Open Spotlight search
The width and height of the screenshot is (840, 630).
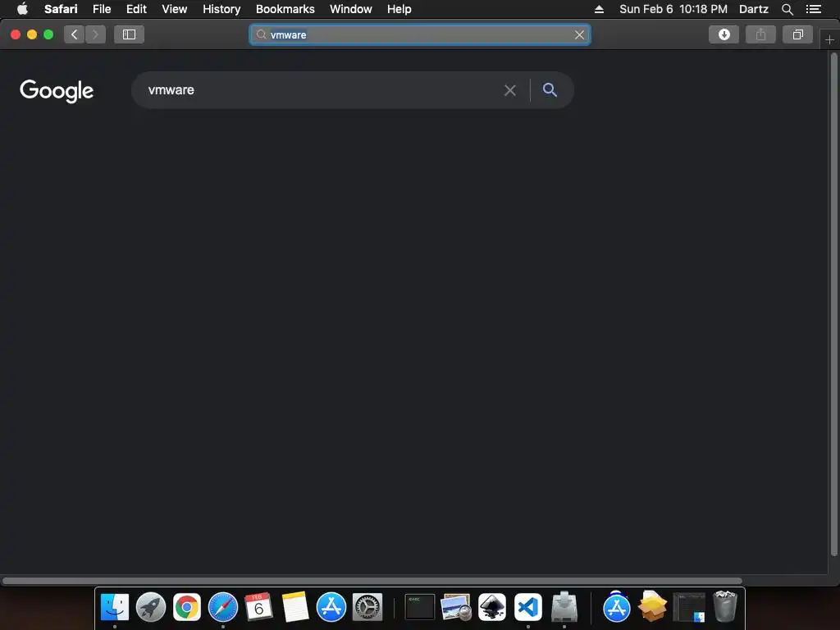pyautogui.click(x=787, y=9)
